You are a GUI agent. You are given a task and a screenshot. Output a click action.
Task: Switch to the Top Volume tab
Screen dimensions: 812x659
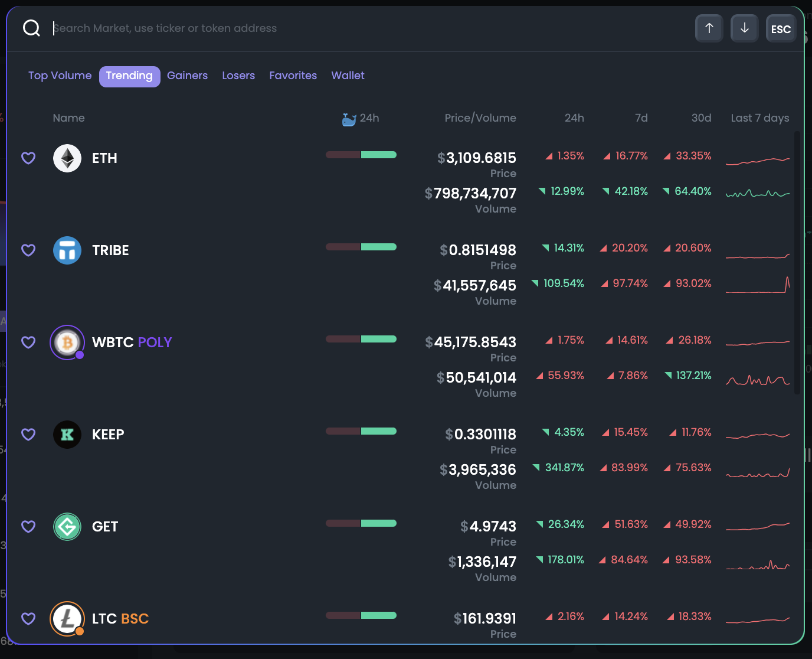[x=60, y=76]
